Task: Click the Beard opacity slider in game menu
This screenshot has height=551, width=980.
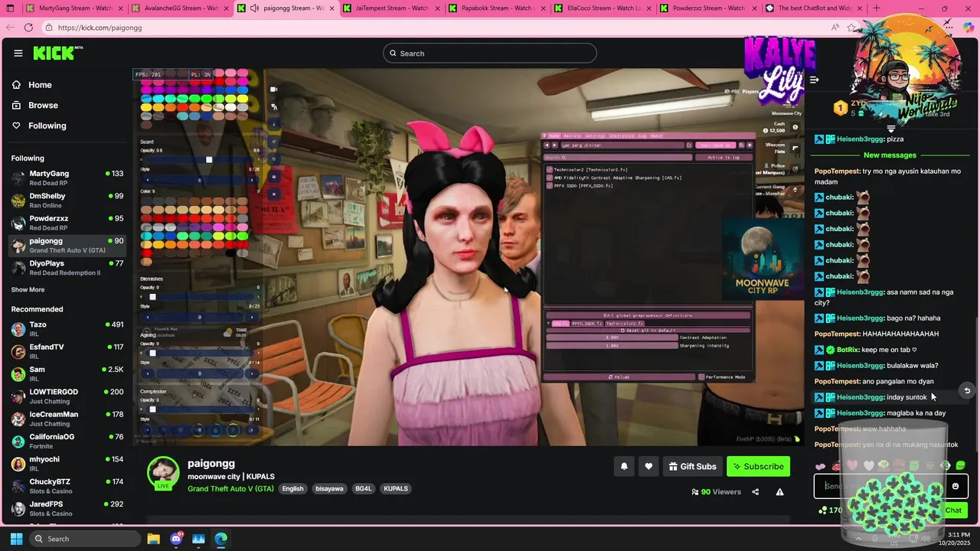Action: pyautogui.click(x=199, y=160)
